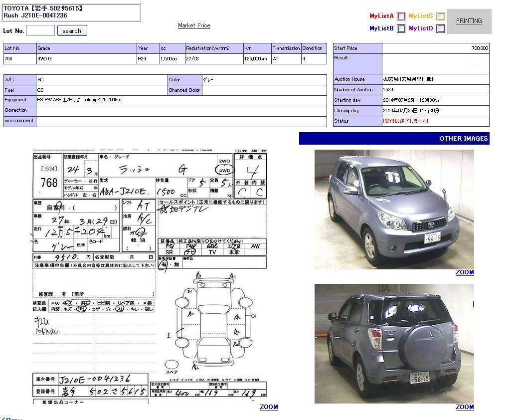Click the red Status closed message
The width and height of the screenshot is (514, 420).
tap(405, 121)
